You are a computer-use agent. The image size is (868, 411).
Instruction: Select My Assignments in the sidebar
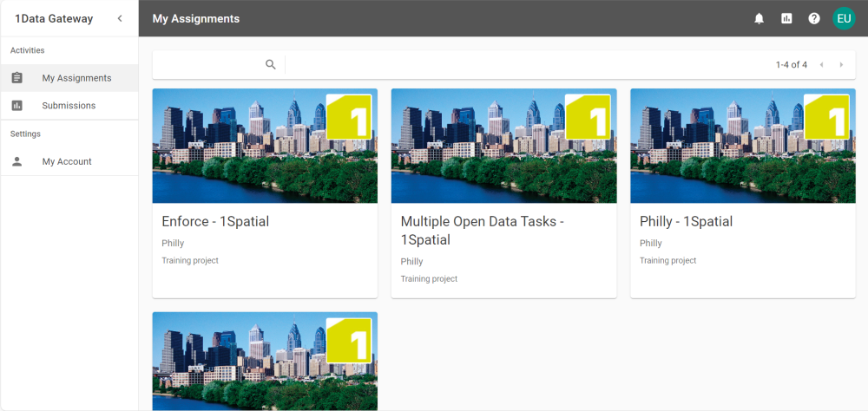pyautogui.click(x=69, y=78)
